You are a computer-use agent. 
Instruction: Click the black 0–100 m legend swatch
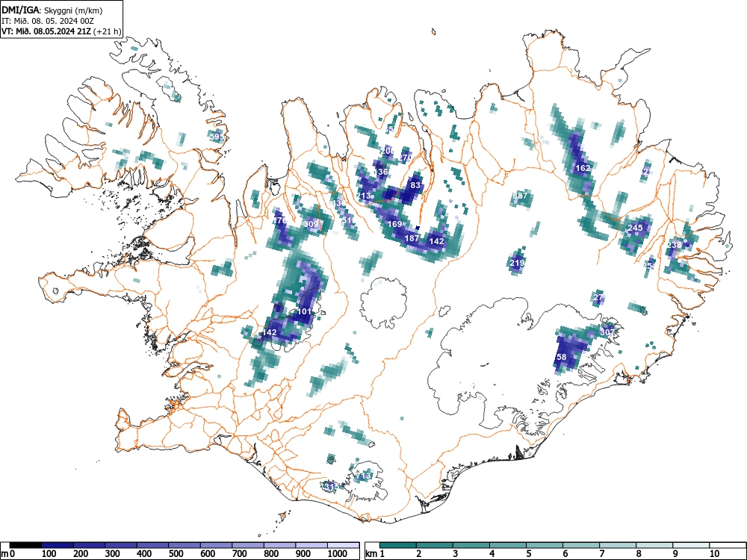(x=25, y=545)
